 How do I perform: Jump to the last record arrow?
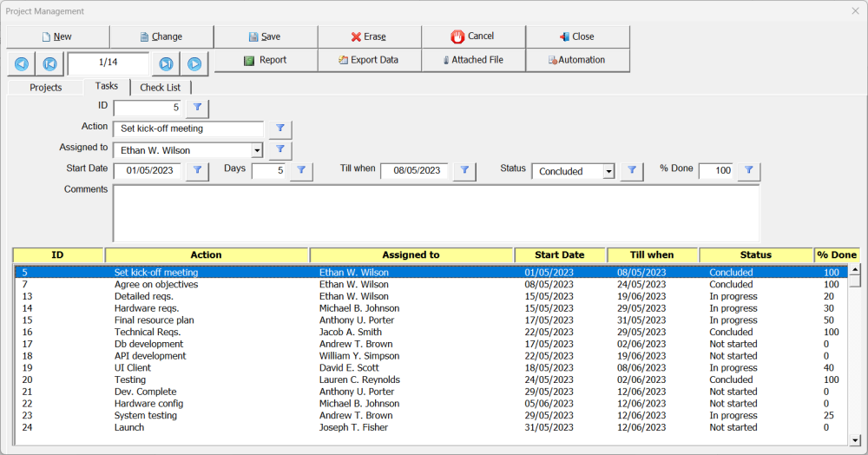pos(165,63)
